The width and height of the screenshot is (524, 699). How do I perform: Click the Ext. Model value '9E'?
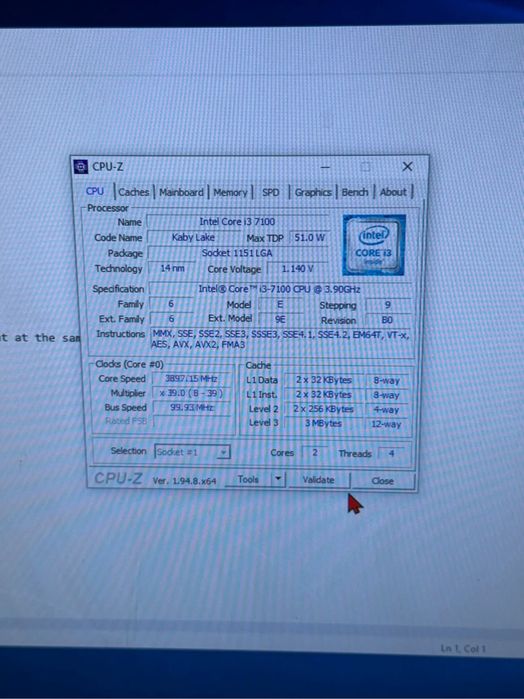(x=280, y=319)
